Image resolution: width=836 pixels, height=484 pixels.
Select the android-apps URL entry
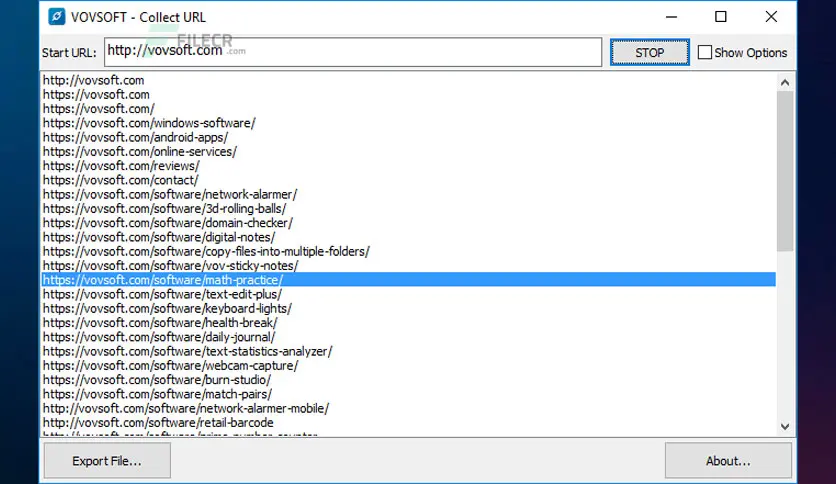click(135, 137)
